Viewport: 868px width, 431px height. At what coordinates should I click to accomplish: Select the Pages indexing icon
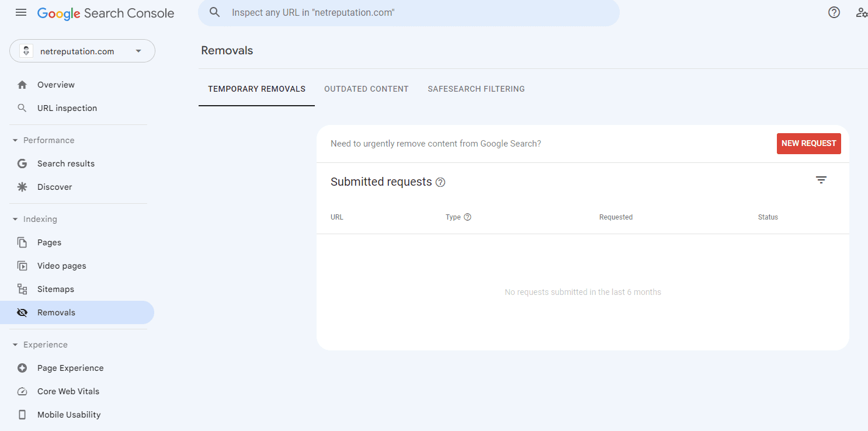pyautogui.click(x=22, y=242)
